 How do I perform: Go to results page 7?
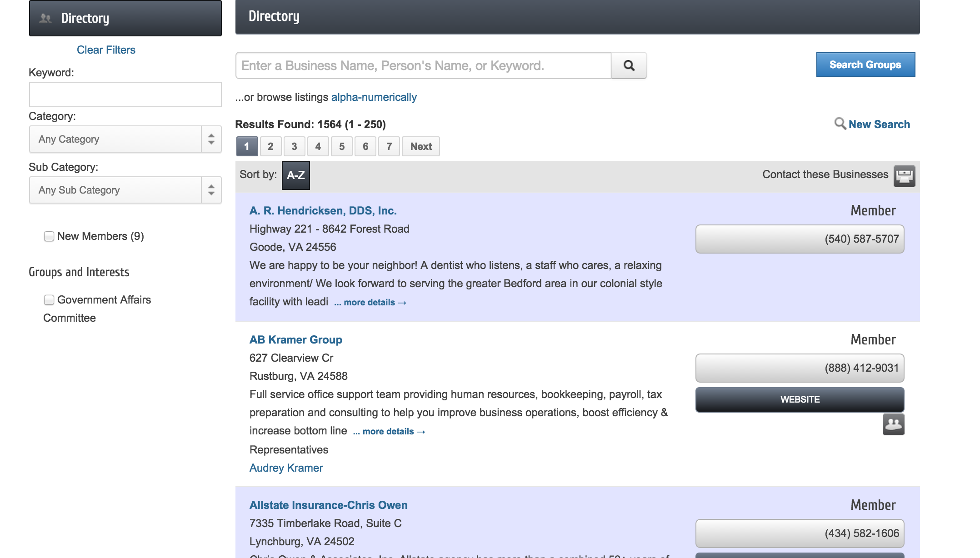389,146
